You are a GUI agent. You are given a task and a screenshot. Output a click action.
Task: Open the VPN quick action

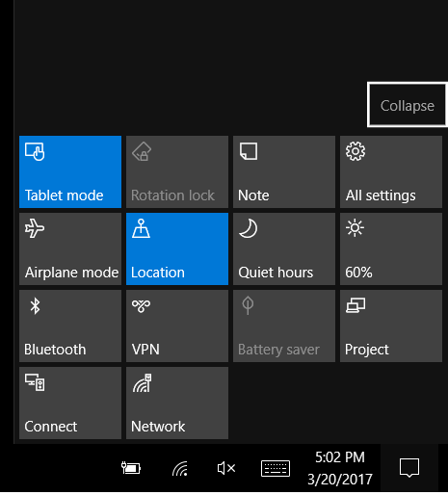[177, 326]
